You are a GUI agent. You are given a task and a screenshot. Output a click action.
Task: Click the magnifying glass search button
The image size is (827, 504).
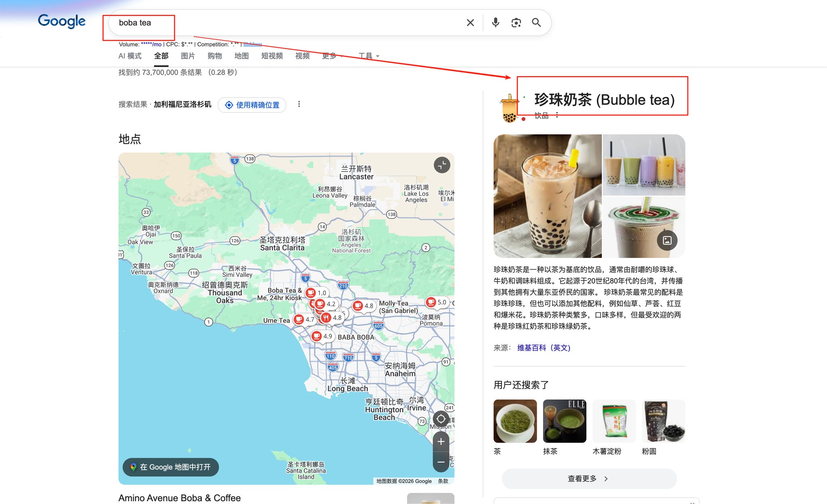click(x=536, y=23)
